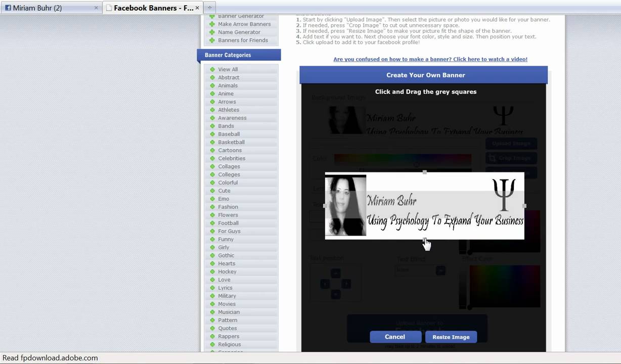The width and height of the screenshot is (621, 364).
Task: Click the green plus icon beside Name Generator
Action: coord(212,32)
